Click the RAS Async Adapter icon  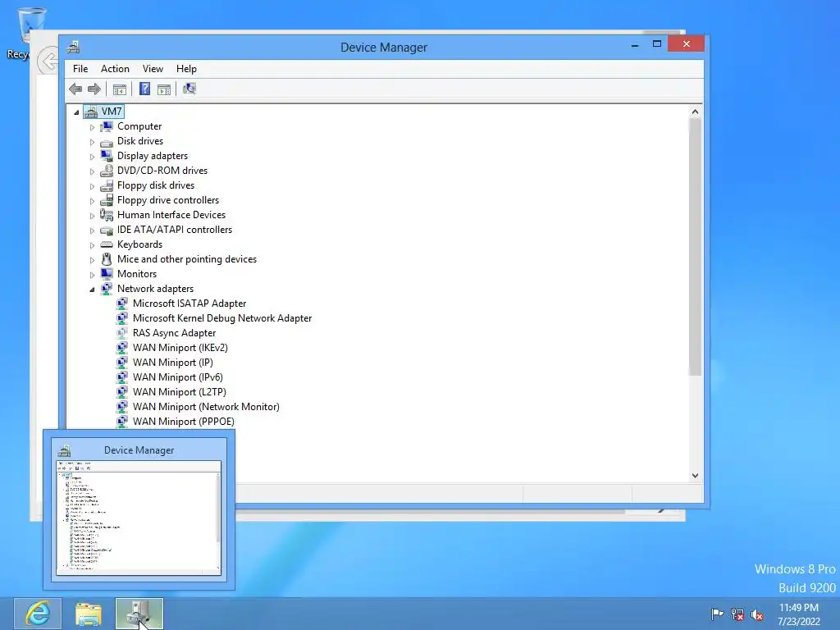[x=122, y=333]
